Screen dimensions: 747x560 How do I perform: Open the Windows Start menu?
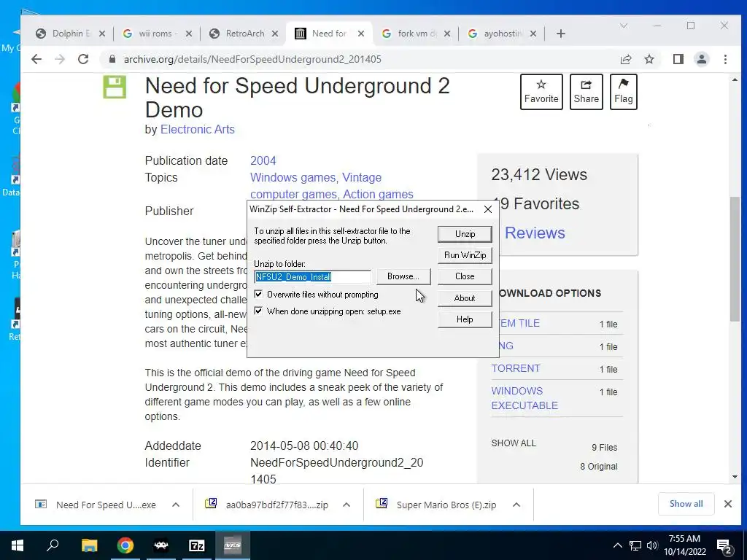(18, 545)
